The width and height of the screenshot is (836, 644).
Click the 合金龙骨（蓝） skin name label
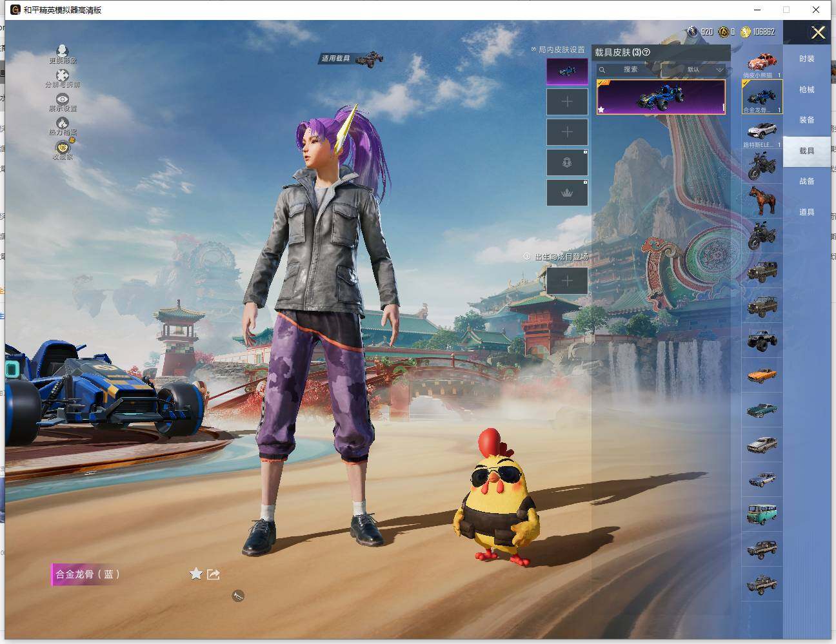point(88,574)
